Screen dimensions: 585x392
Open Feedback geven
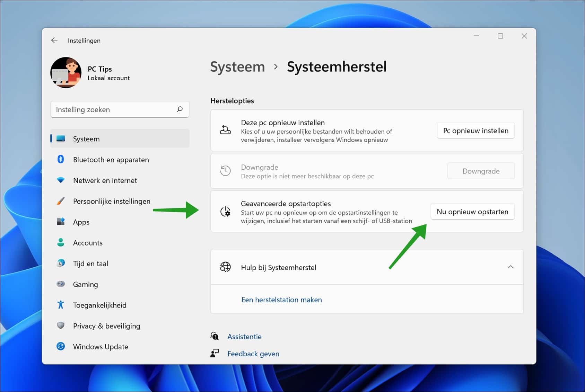tap(253, 354)
